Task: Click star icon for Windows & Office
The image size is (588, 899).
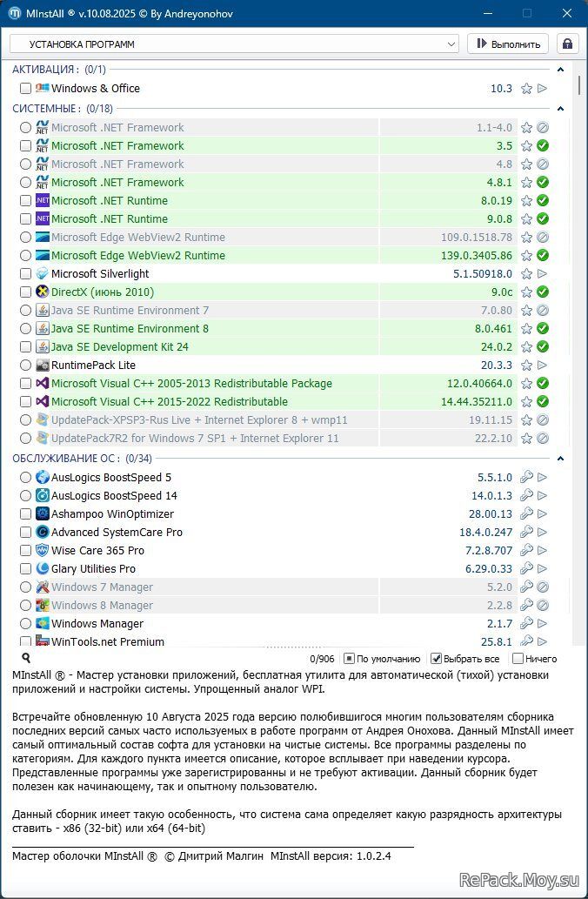Action: pos(526,88)
